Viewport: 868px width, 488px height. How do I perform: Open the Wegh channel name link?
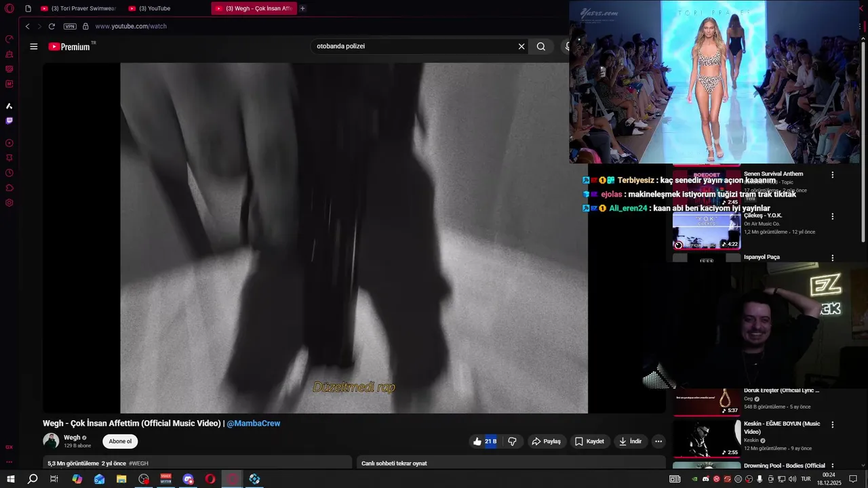click(x=72, y=438)
